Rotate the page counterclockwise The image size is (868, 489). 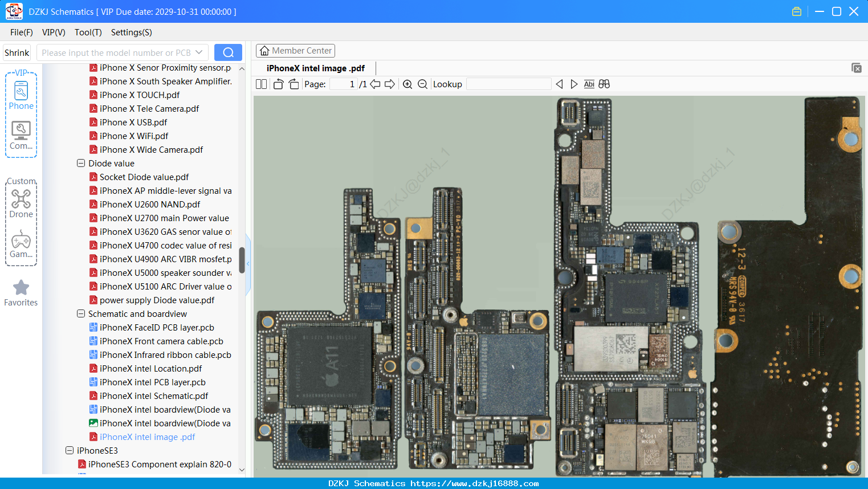[278, 84]
